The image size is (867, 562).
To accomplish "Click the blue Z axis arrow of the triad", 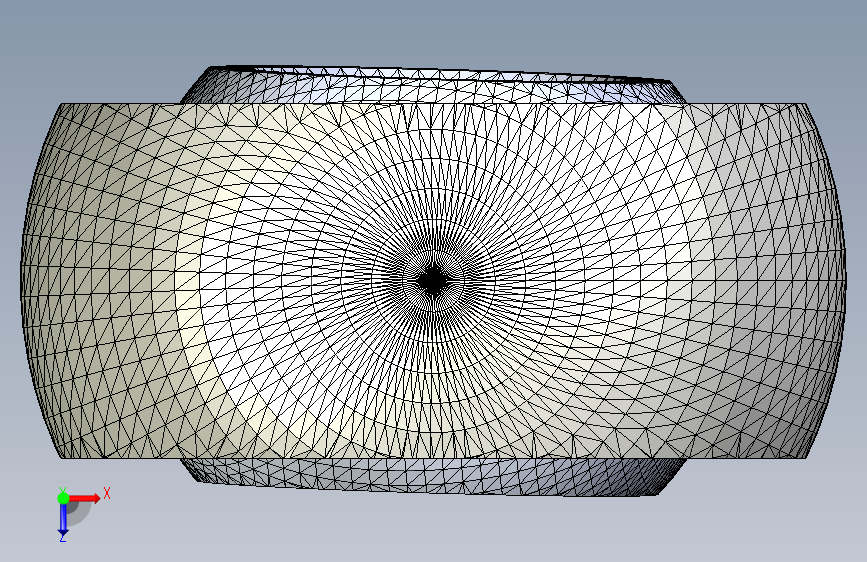I will coord(63,520).
